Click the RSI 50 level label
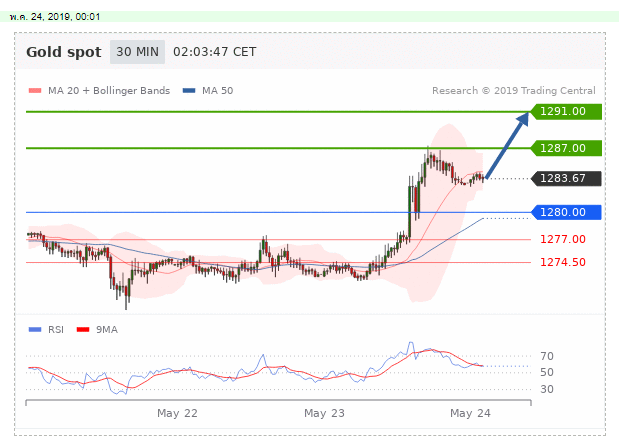Image resolution: width=619 pixels, height=447 pixels. point(547,372)
